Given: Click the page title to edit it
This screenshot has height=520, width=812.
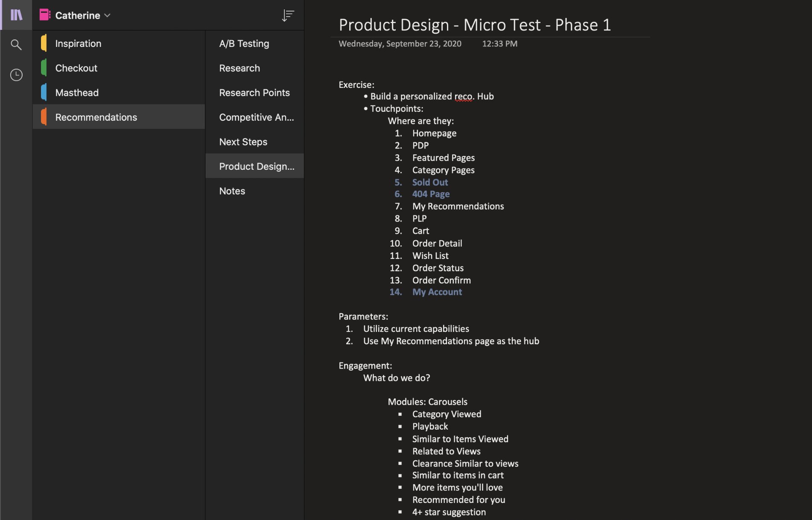Looking at the screenshot, I should [x=474, y=25].
